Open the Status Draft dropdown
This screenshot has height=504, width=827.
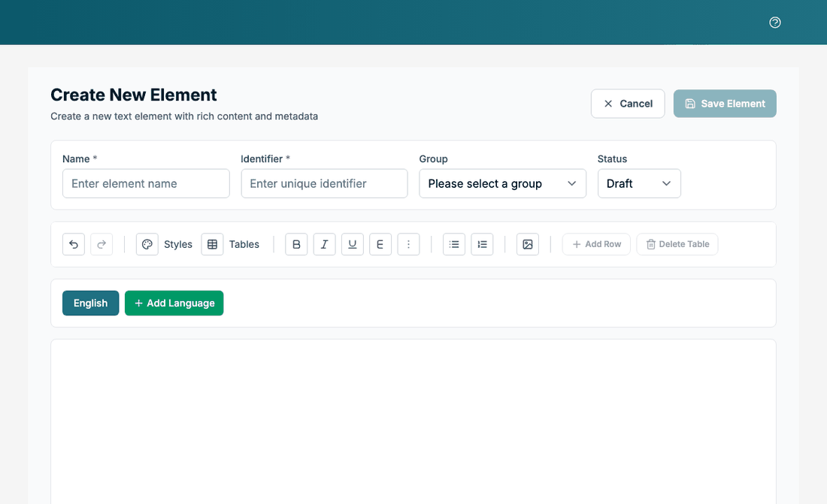[639, 183]
